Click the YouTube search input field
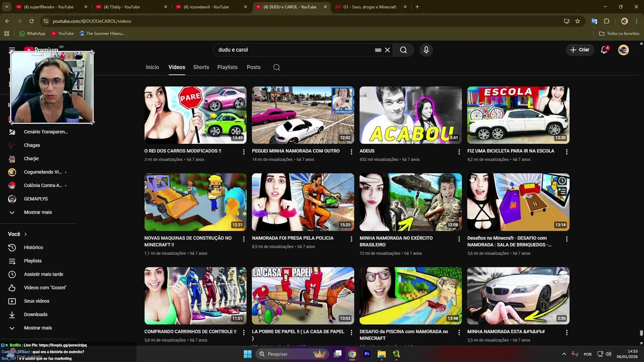 [x=294, y=50]
